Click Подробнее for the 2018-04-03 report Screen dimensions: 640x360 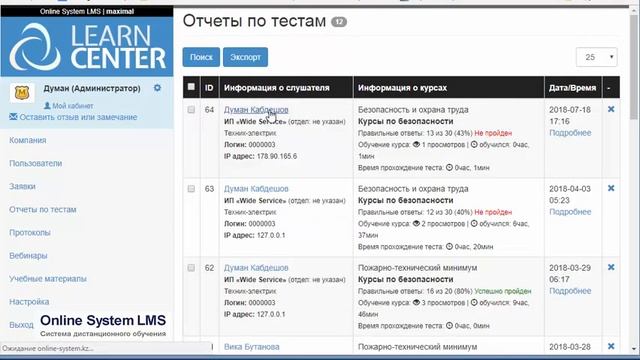[x=570, y=212]
